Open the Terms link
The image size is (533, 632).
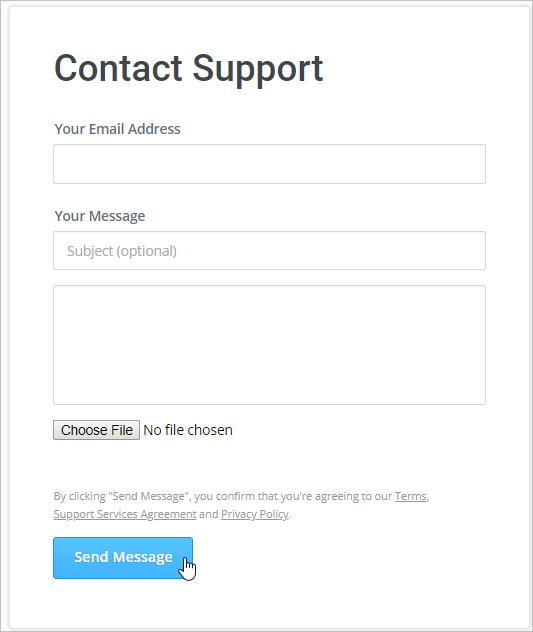410,496
